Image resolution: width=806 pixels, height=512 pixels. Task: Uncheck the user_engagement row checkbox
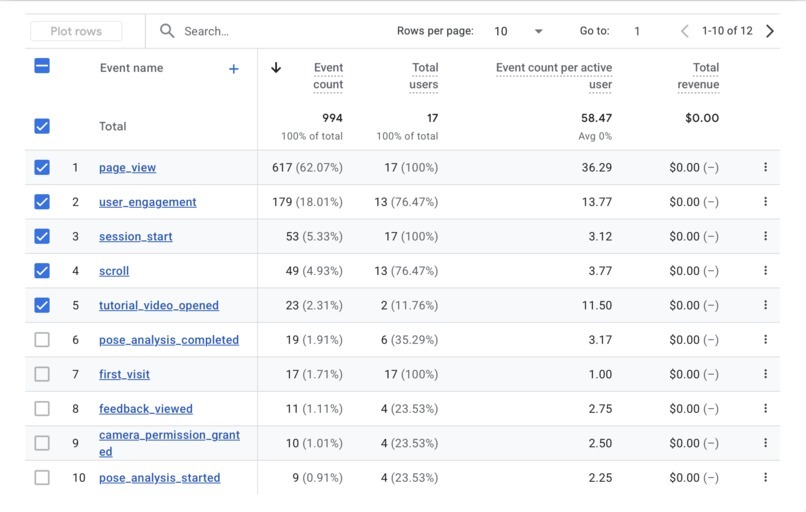[42, 202]
